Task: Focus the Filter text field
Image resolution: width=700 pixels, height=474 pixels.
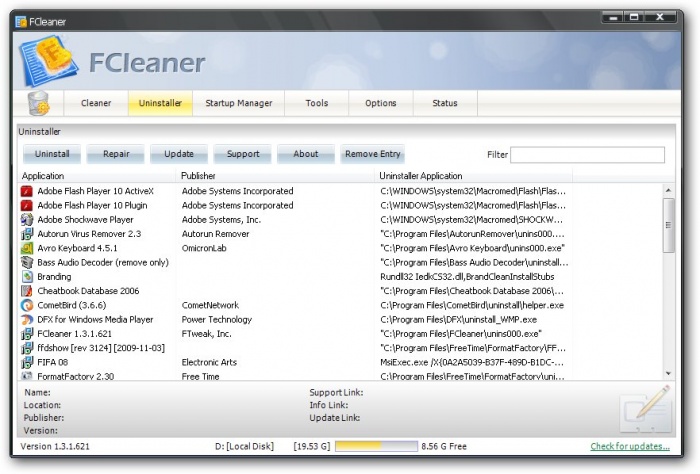Action: coord(588,155)
